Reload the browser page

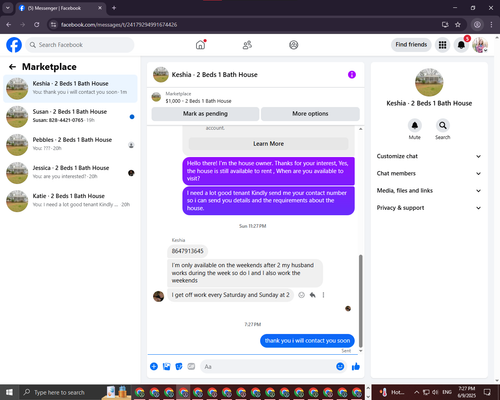37,25
